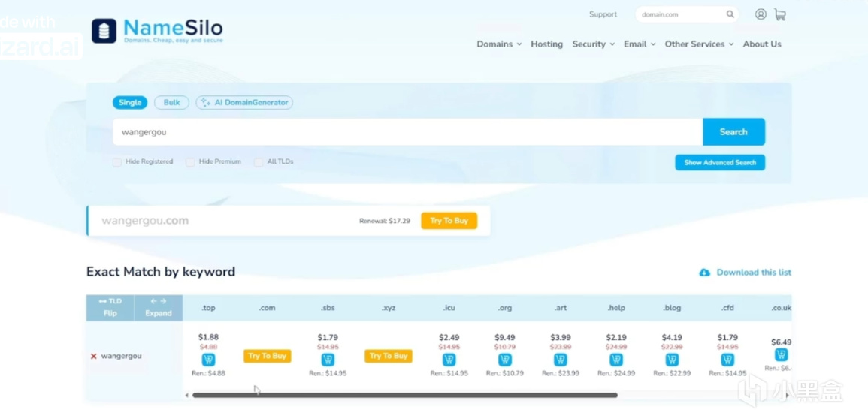Enable Hide Premium checkbox
The height and width of the screenshot is (419, 868).
(x=190, y=162)
